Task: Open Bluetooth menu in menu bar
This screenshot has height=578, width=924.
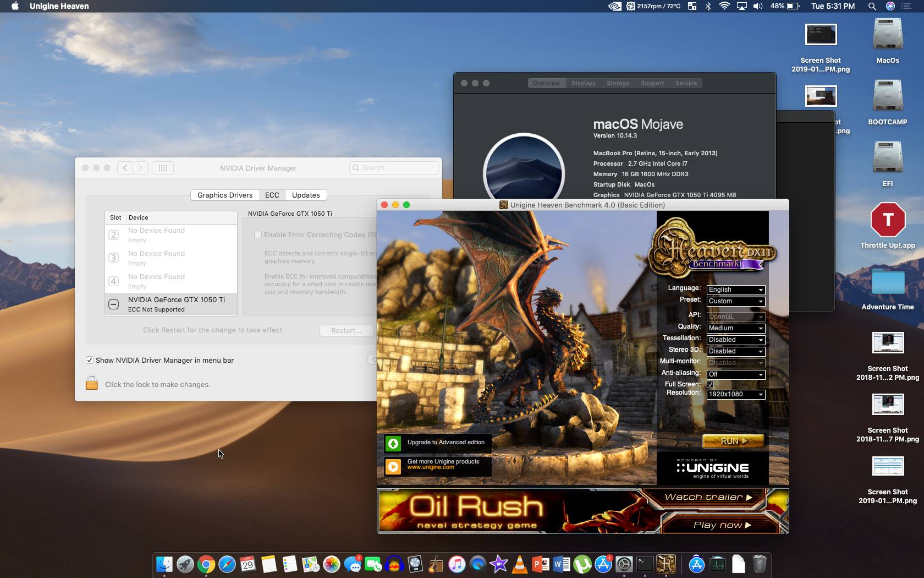Action: (x=708, y=6)
